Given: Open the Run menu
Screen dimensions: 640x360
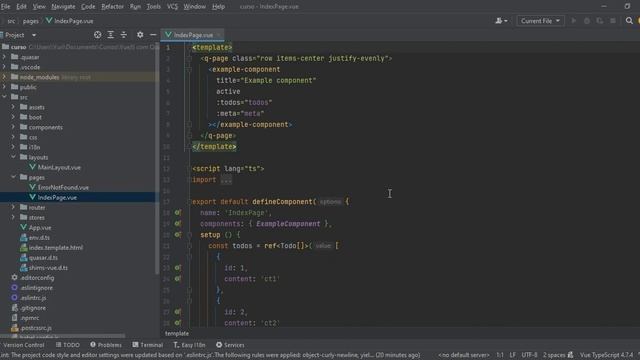Looking at the screenshot, I should click(135, 7).
